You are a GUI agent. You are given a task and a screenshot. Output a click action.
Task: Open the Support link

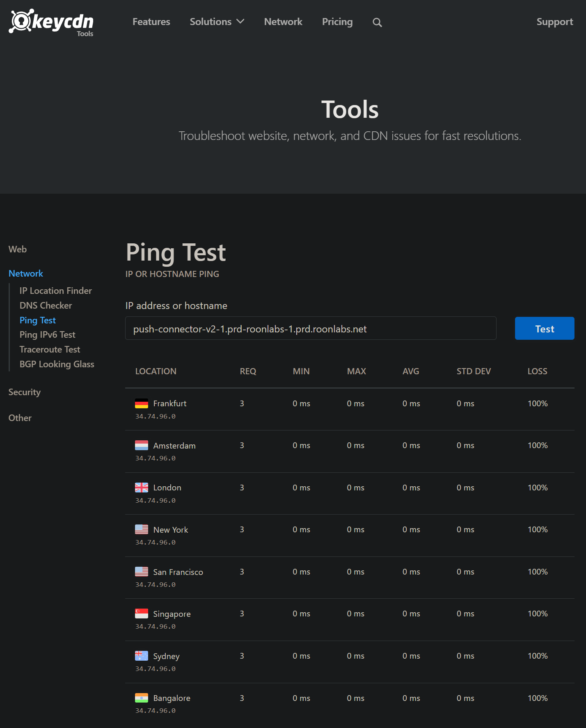tap(555, 22)
